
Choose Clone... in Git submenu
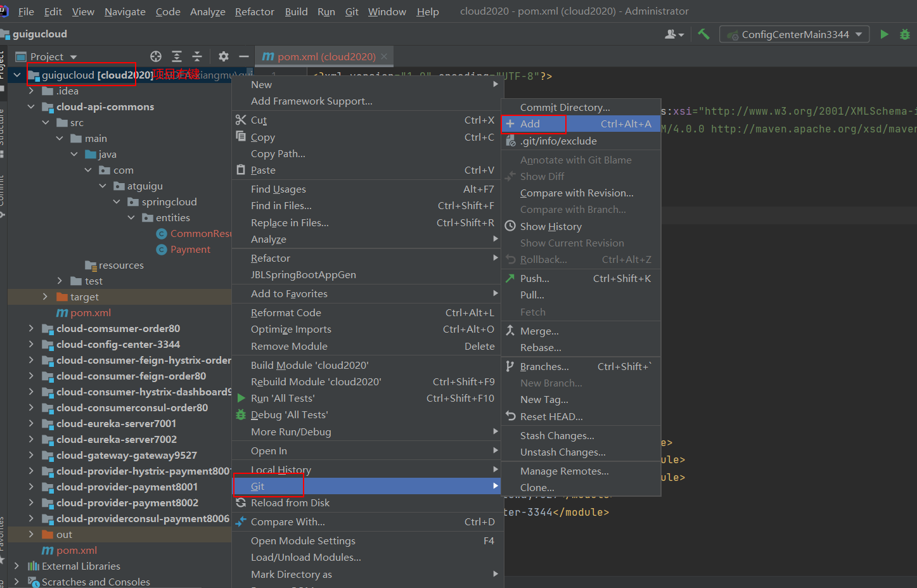click(x=581, y=487)
